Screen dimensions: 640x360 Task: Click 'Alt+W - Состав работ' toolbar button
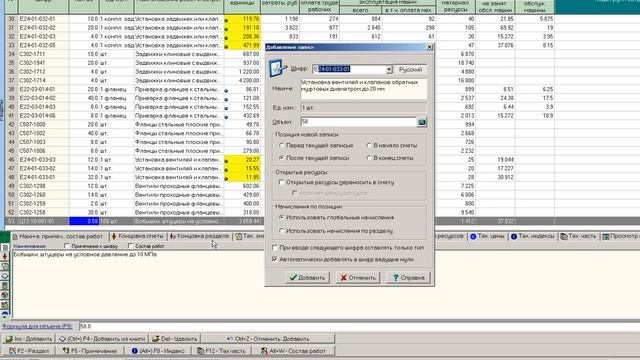(x=293, y=351)
